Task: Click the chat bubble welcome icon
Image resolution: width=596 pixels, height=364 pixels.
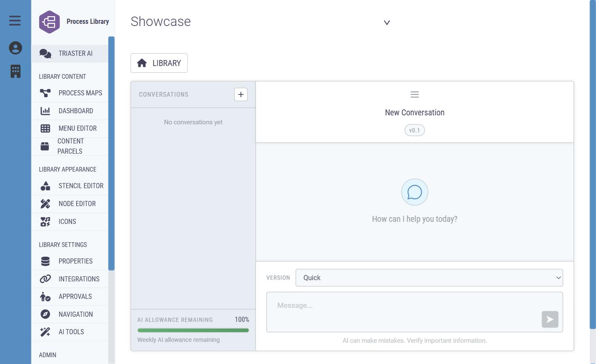Action: point(415,192)
